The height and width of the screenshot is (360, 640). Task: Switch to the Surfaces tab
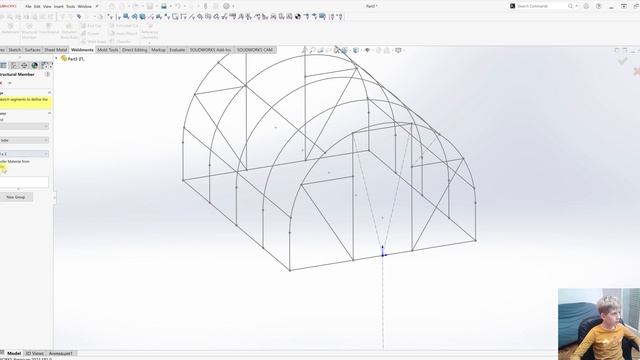coord(32,50)
